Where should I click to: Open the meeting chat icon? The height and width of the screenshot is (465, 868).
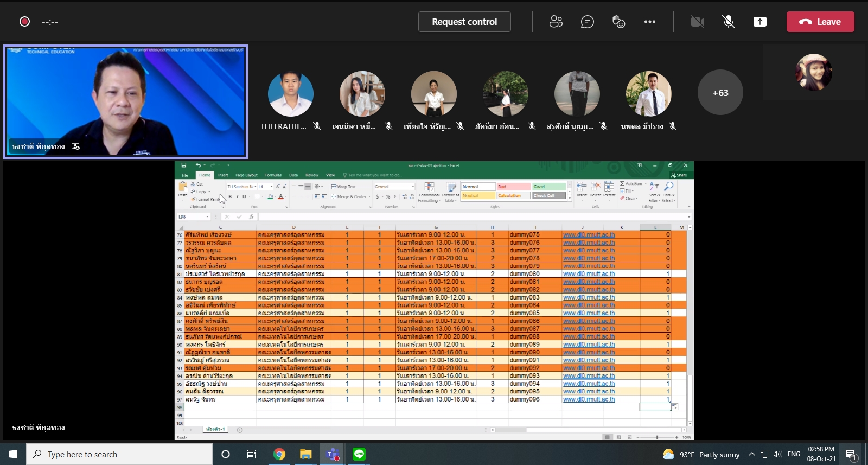pos(588,22)
